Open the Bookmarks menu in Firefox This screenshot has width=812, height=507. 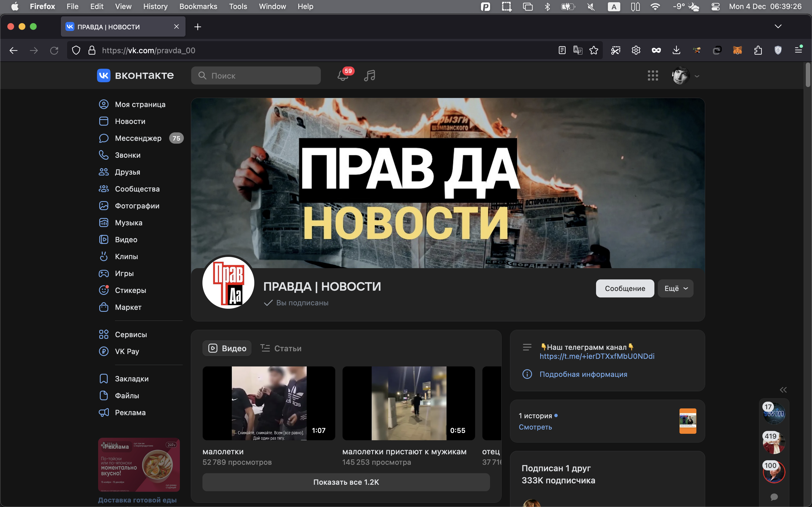[x=198, y=6]
